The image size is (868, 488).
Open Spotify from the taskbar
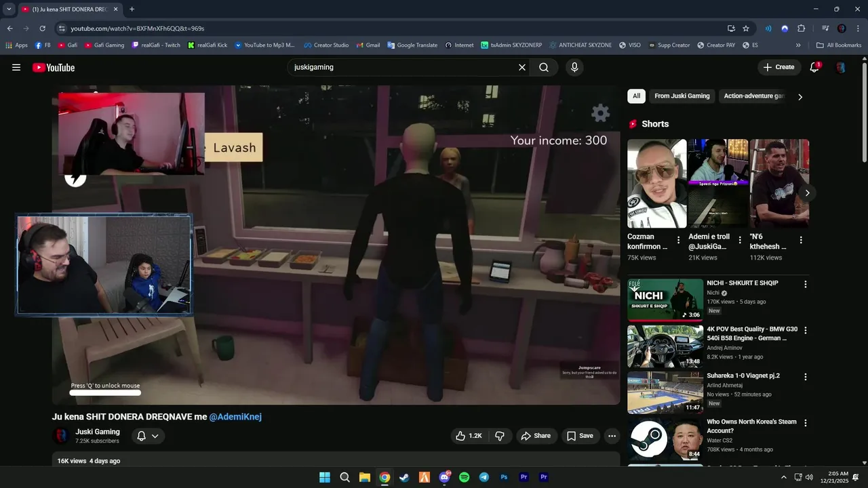tap(464, 477)
